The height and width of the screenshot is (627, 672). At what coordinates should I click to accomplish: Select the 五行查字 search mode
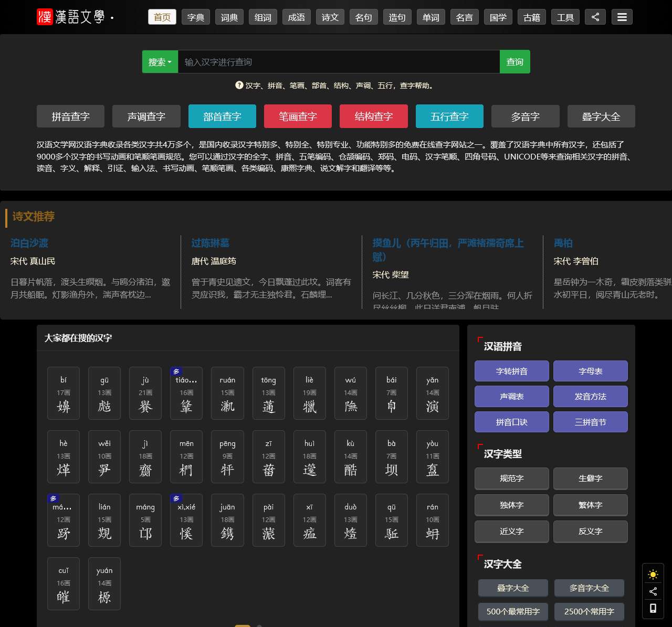pyautogui.click(x=449, y=116)
